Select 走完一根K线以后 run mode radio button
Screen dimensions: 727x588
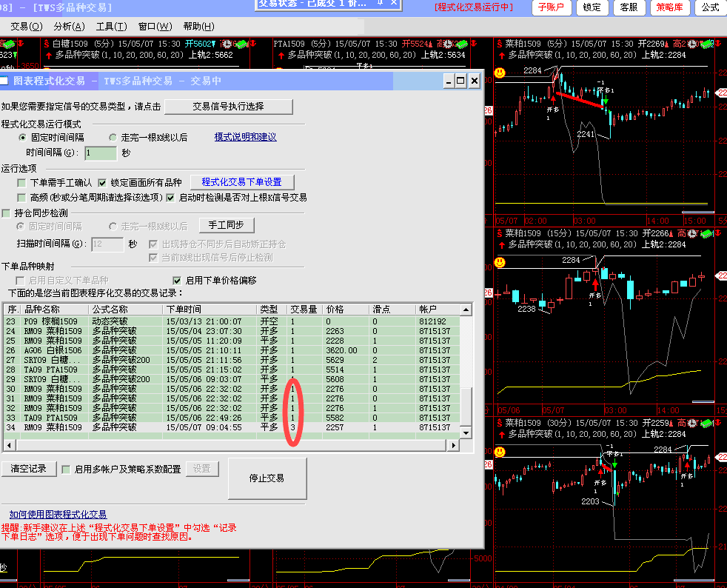point(113,138)
